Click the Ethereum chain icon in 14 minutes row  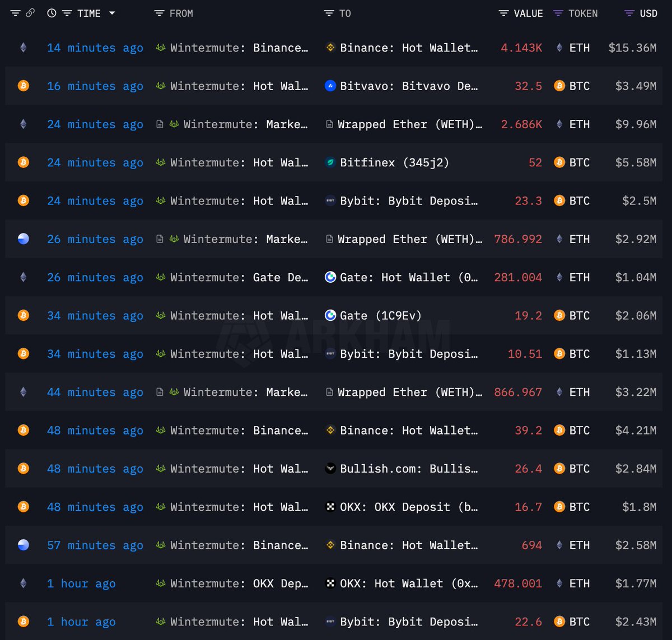tap(23, 48)
